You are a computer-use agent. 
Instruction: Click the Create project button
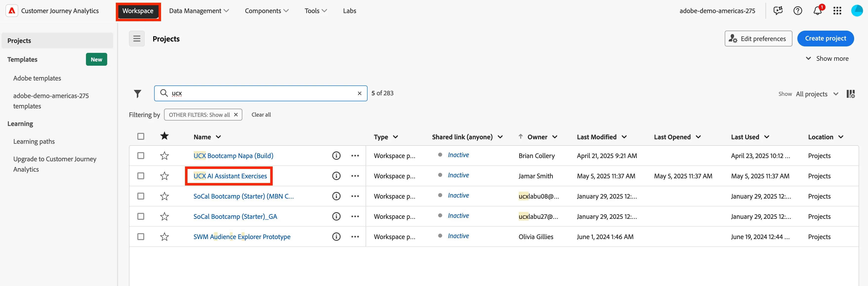pyautogui.click(x=825, y=38)
